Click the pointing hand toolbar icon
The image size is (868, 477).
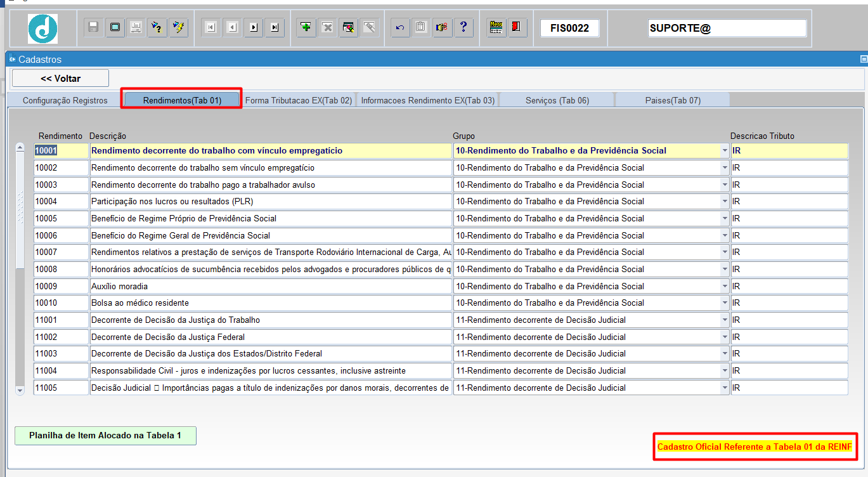pyautogui.click(x=443, y=27)
